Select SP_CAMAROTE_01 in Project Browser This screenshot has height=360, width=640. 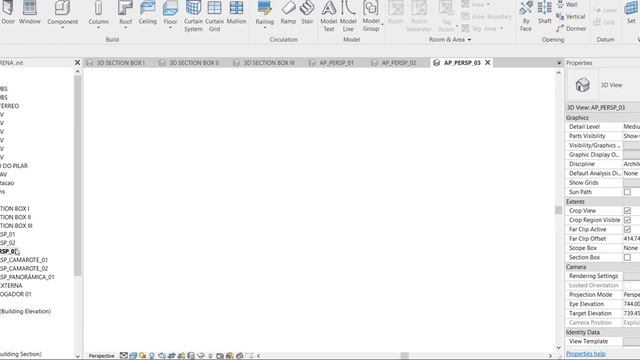tap(24, 260)
